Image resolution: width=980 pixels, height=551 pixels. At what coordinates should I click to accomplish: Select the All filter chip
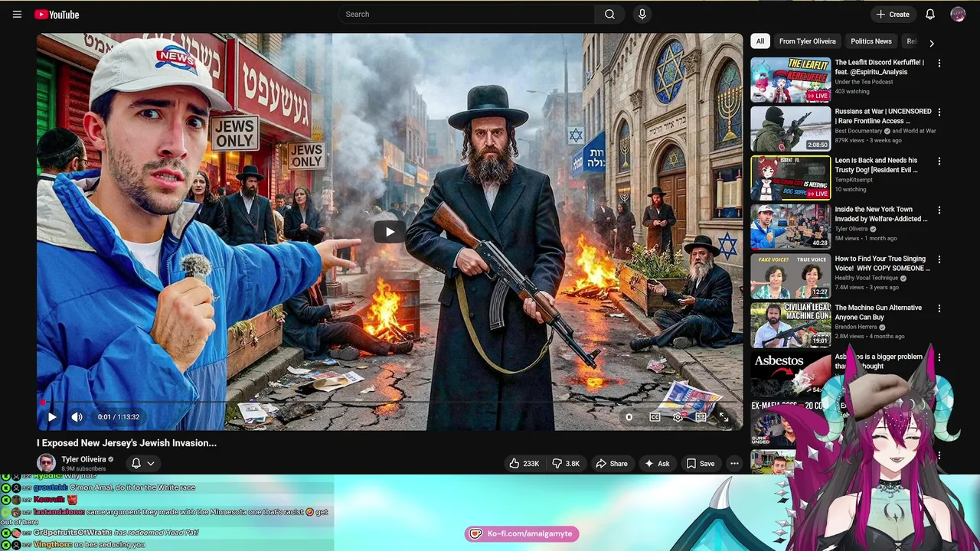tap(759, 41)
